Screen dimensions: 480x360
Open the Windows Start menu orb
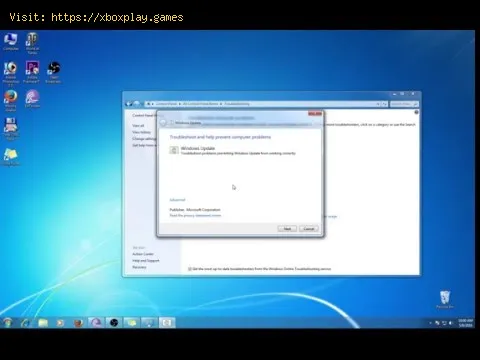click(x=8, y=322)
